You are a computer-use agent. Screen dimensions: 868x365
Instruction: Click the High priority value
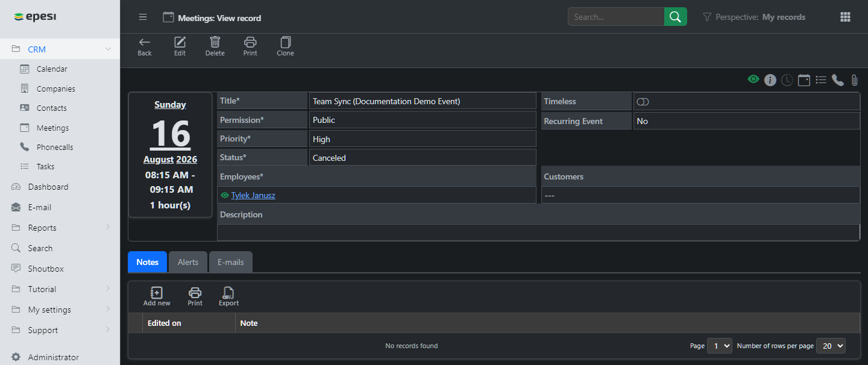321,139
